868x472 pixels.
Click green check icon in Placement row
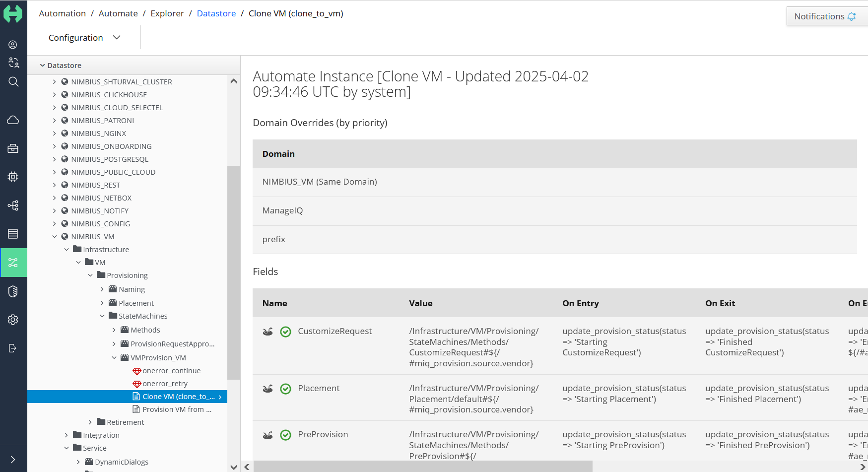pos(285,389)
